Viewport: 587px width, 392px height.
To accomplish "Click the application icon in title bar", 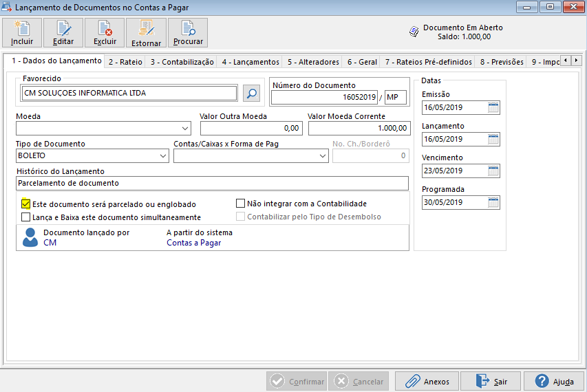I will click(7, 7).
